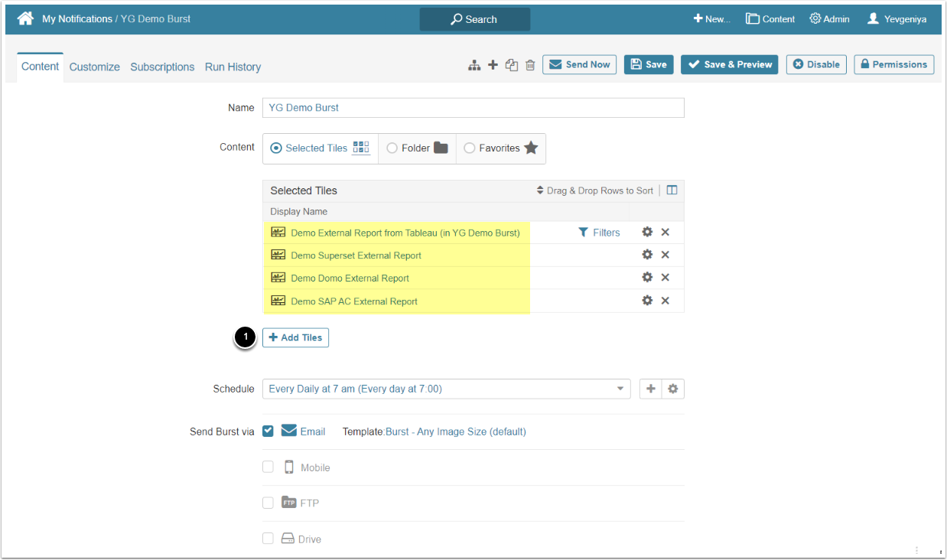The width and height of the screenshot is (947, 560).
Task: Open the hierarchy tree icon in toolbar
Action: pyautogui.click(x=474, y=65)
